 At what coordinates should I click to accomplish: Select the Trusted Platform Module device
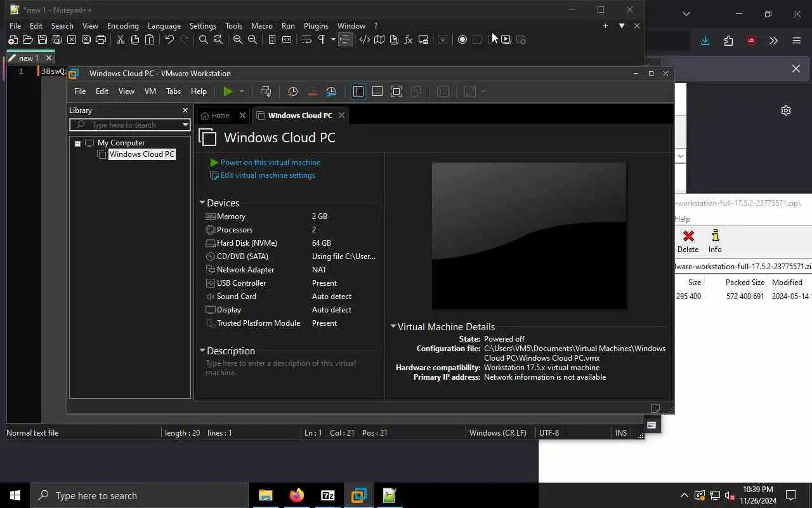(x=291, y=323)
